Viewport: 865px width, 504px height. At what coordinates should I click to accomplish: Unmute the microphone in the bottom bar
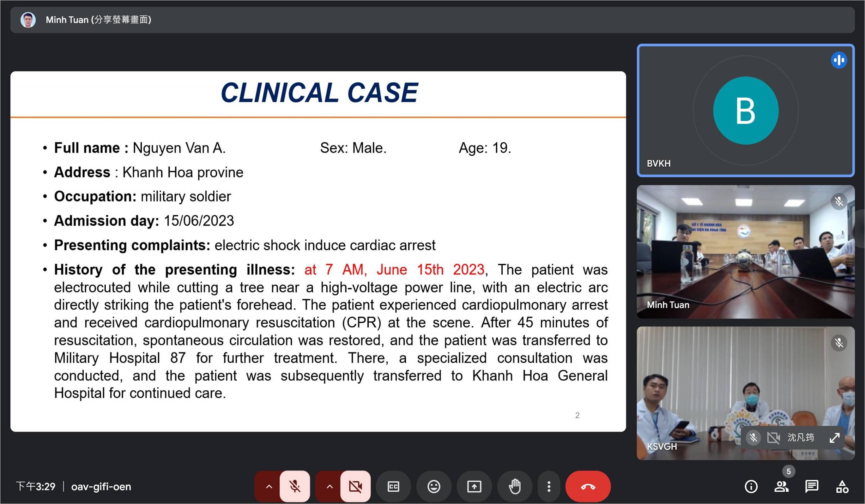click(x=294, y=486)
